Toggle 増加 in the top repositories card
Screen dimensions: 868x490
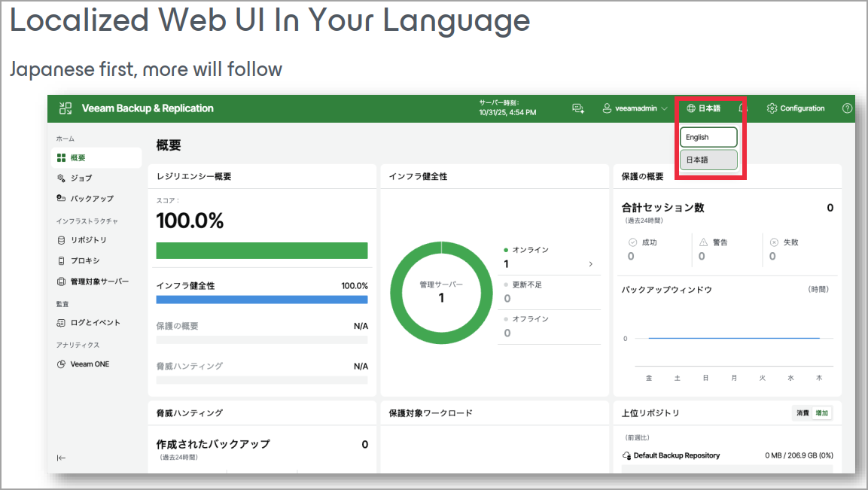pos(822,413)
